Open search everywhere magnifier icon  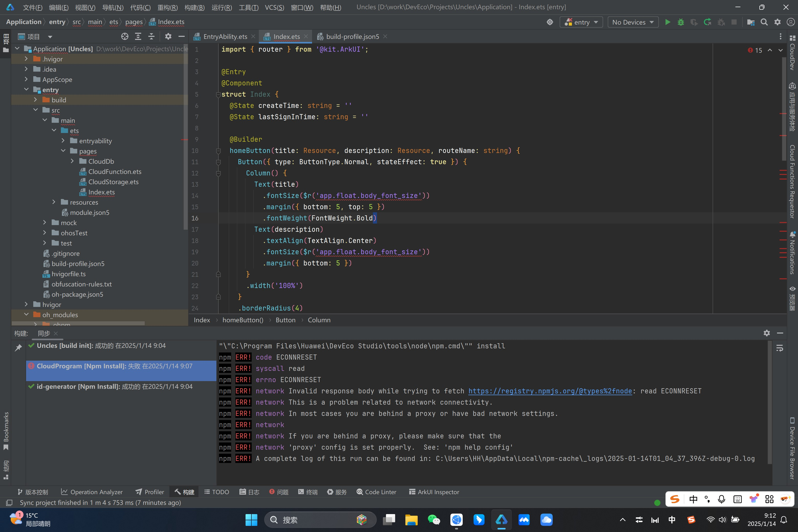pos(764,22)
